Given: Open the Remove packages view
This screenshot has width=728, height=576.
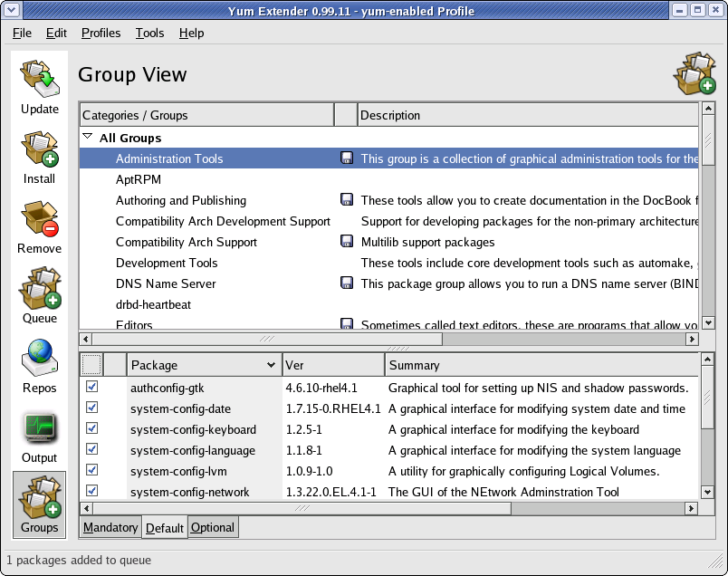Looking at the screenshot, I should [40, 226].
